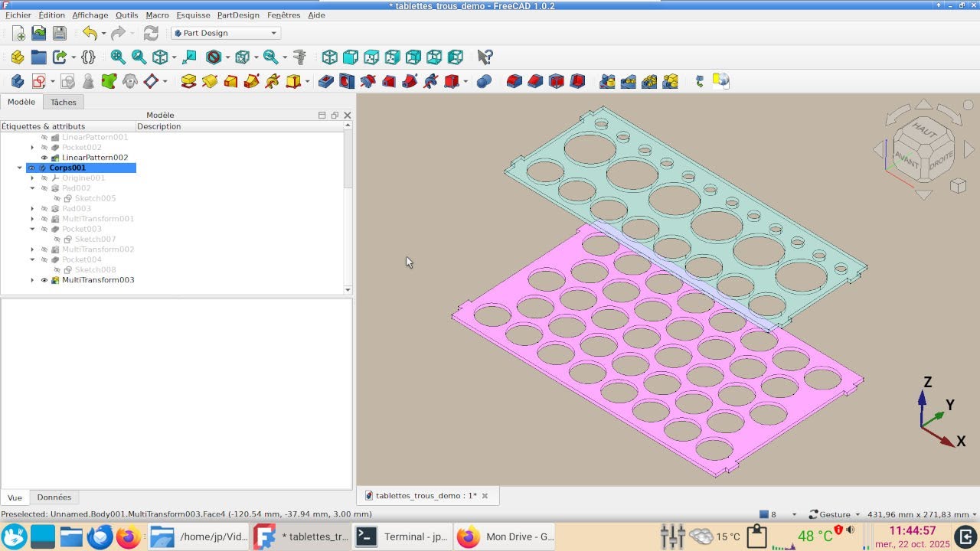Select the MultiTransform003 tree item
This screenshot has height=551, width=980.
[x=98, y=280]
